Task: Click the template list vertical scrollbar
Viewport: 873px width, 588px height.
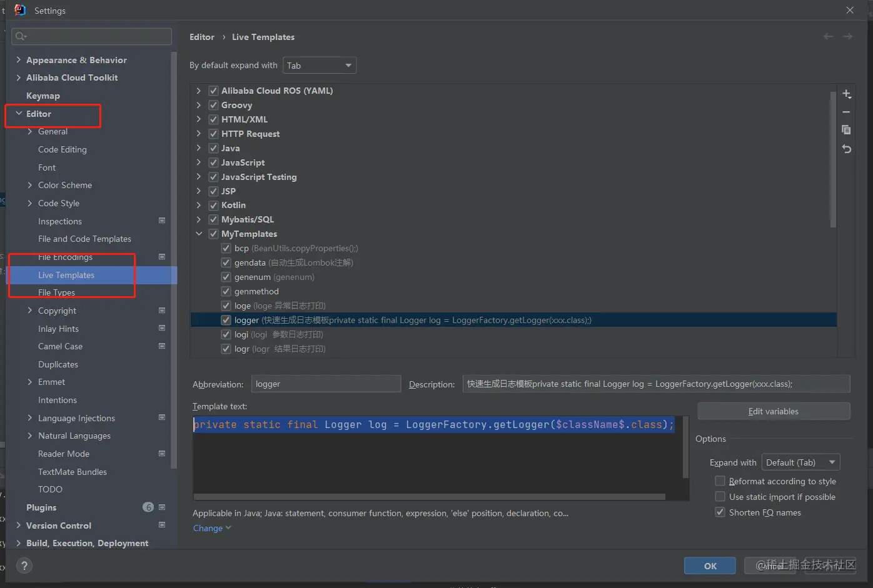Action: pyautogui.click(x=833, y=159)
